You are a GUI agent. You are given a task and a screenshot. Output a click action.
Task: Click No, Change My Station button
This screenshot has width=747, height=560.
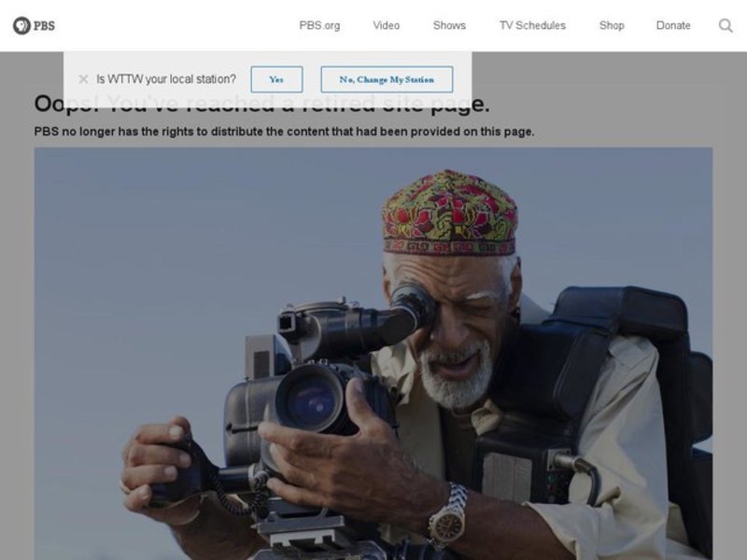(x=387, y=79)
